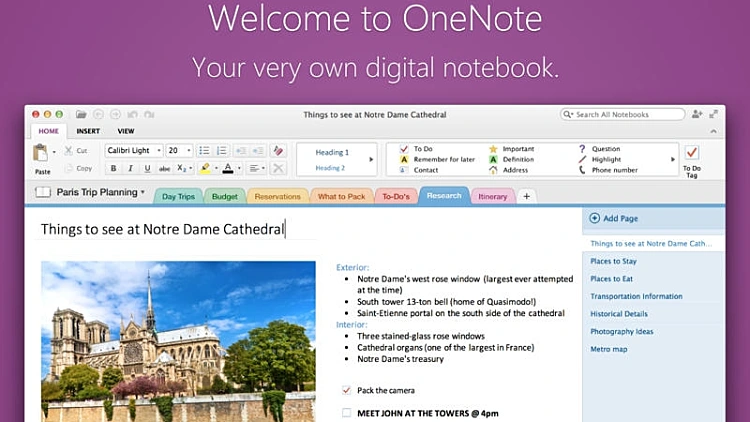
Task: Apply the Phone number tag
Action: pyautogui.click(x=608, y=170)
